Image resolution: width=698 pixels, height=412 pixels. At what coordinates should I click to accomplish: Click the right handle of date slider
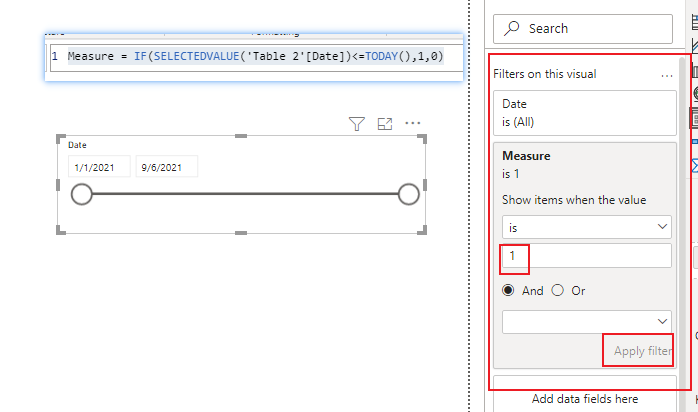tap(409, 194)
